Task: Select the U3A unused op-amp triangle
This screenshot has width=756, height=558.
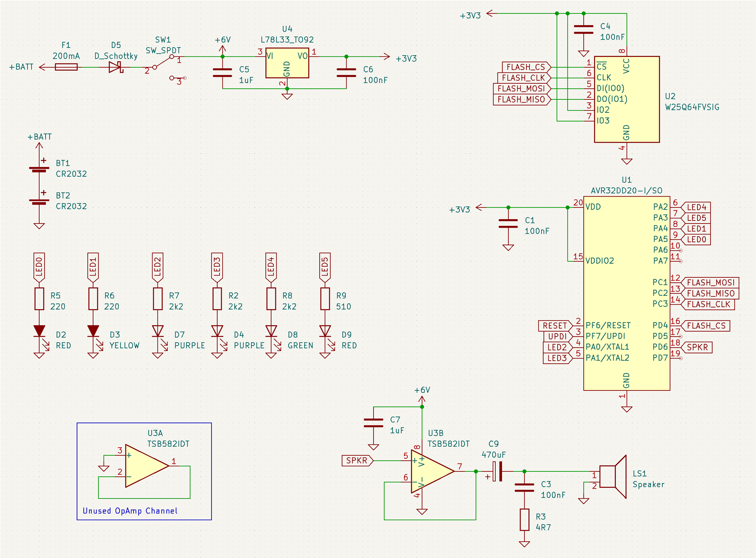Action: tap(147, 466)
